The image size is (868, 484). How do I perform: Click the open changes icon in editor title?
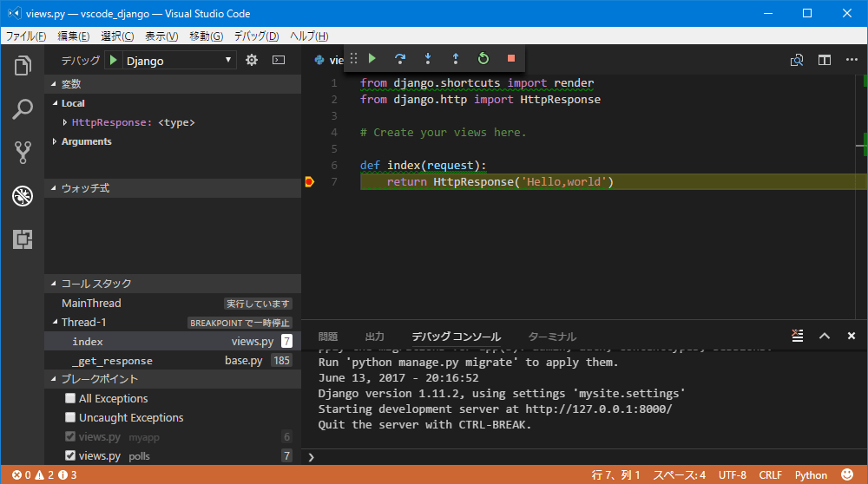[x=797, y=60]
